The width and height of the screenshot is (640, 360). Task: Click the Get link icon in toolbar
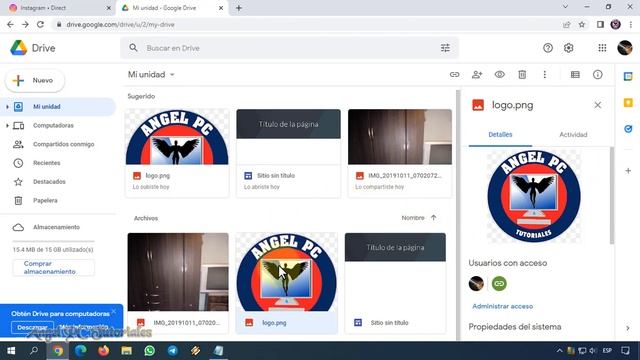[454, 75]
